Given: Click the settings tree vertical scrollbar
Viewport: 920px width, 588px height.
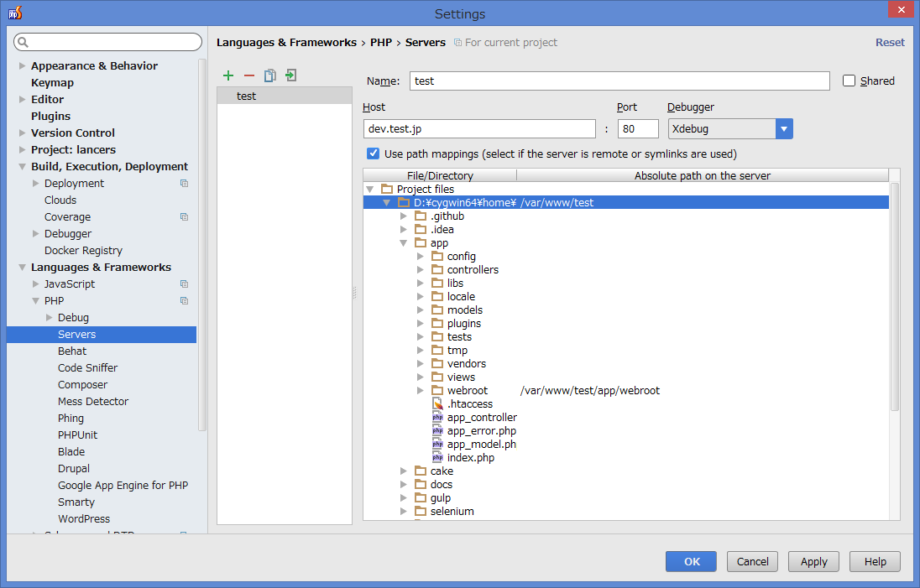Looking at the screenshot, I should (202, 245).
